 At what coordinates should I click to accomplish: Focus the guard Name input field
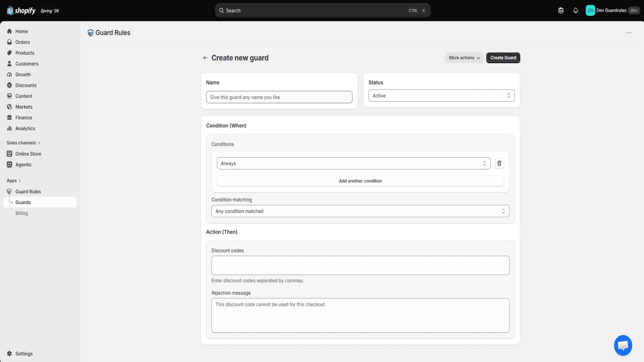(x=279, y=97)
